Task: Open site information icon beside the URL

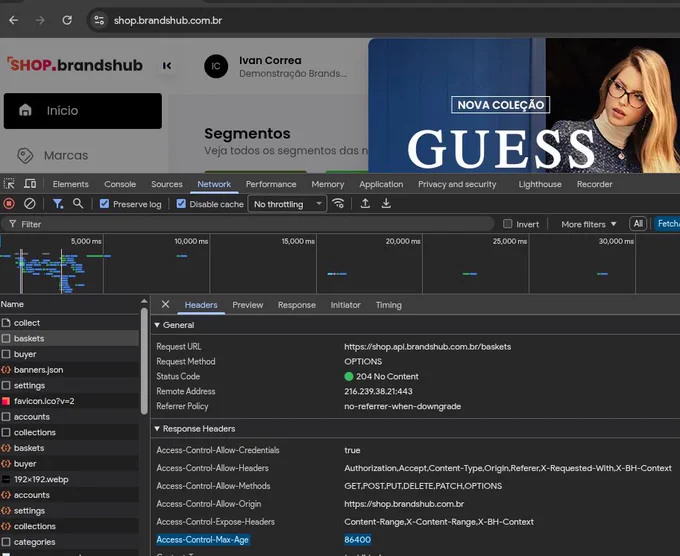Action: [99, 20]
